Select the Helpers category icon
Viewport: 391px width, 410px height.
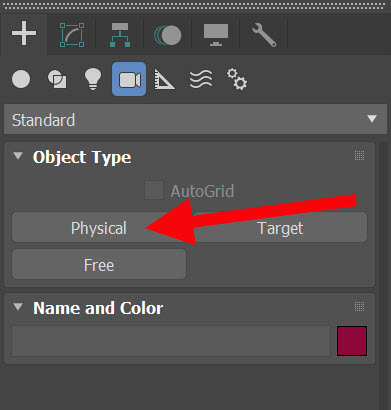pyautogui.click(x=164, y=79)
